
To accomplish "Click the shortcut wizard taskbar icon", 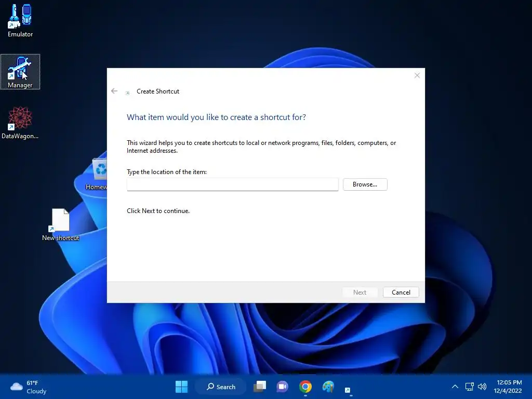I will [x=348, y=390].
